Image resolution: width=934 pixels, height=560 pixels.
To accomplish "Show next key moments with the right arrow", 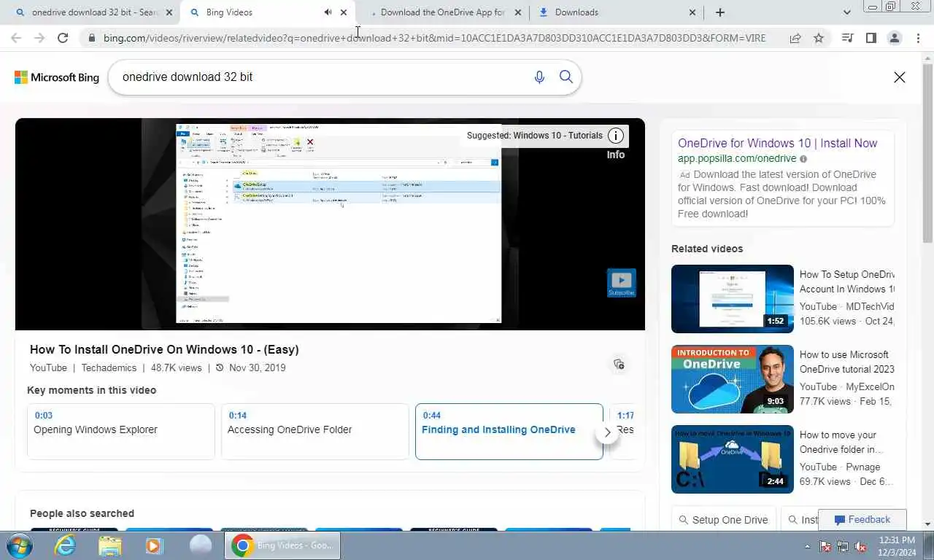I will click(607, 432).
